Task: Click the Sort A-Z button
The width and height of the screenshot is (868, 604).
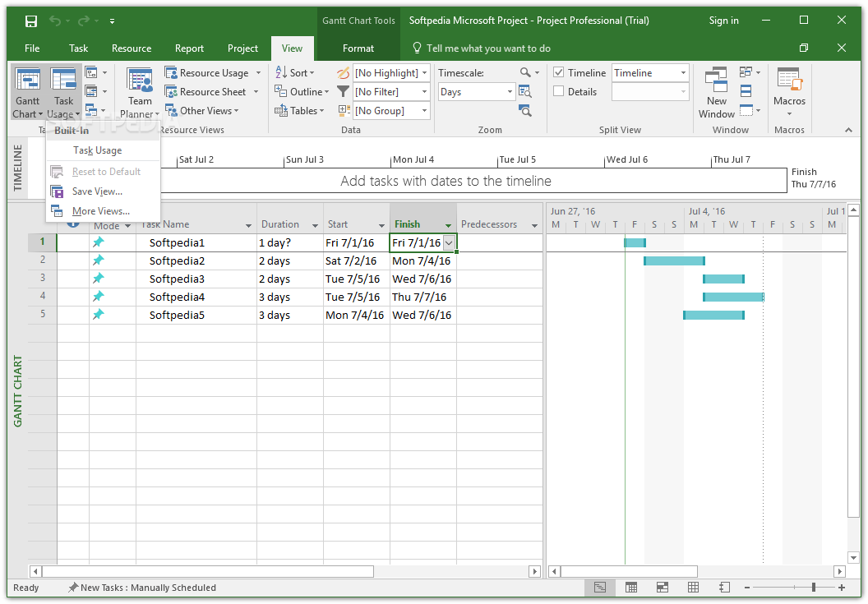Action: (x=294, y=72)
